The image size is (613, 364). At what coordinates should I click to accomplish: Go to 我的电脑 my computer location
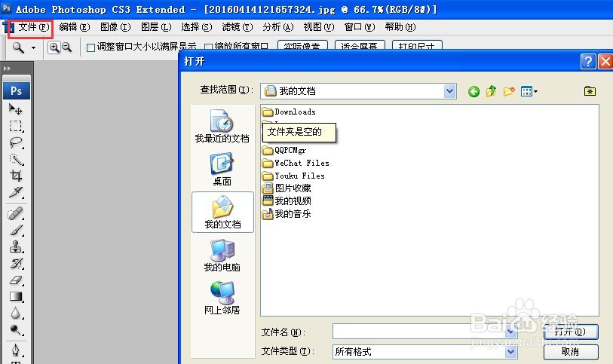click(222, 255)
